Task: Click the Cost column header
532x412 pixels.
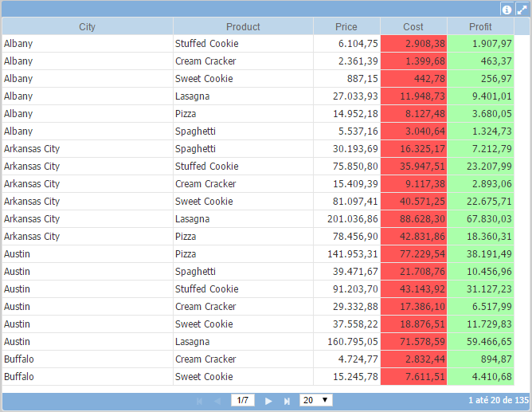Action: coord(413,27)
